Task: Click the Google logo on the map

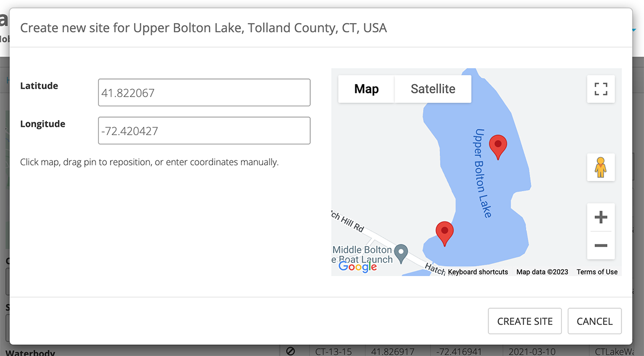Action: pyautogui.click(x=358, y=266)
